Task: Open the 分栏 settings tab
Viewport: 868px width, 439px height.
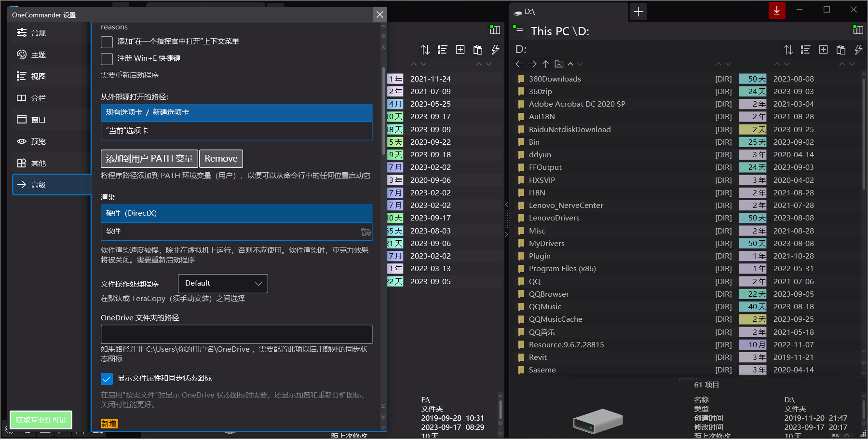Action: tap(52, 98)
